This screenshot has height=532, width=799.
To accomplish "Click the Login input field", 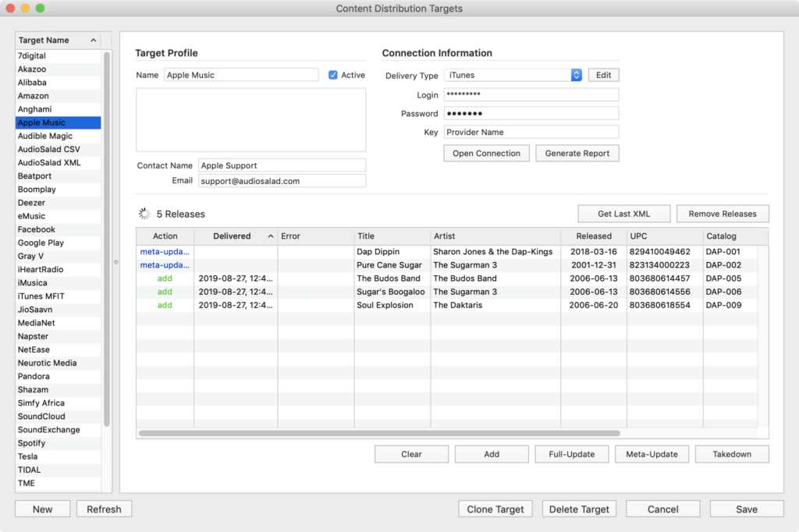I will tap(531, 94).
